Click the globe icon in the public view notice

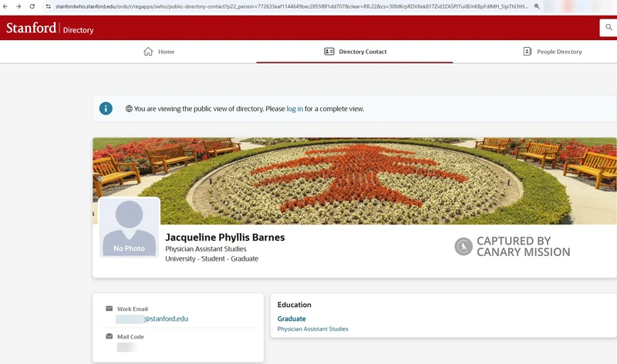tap(129, 109)
